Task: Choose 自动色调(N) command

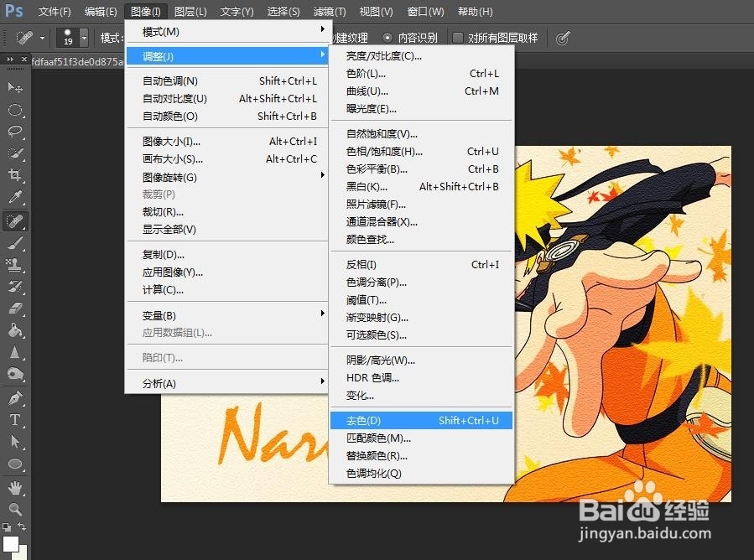Action: tap(227, 80)
